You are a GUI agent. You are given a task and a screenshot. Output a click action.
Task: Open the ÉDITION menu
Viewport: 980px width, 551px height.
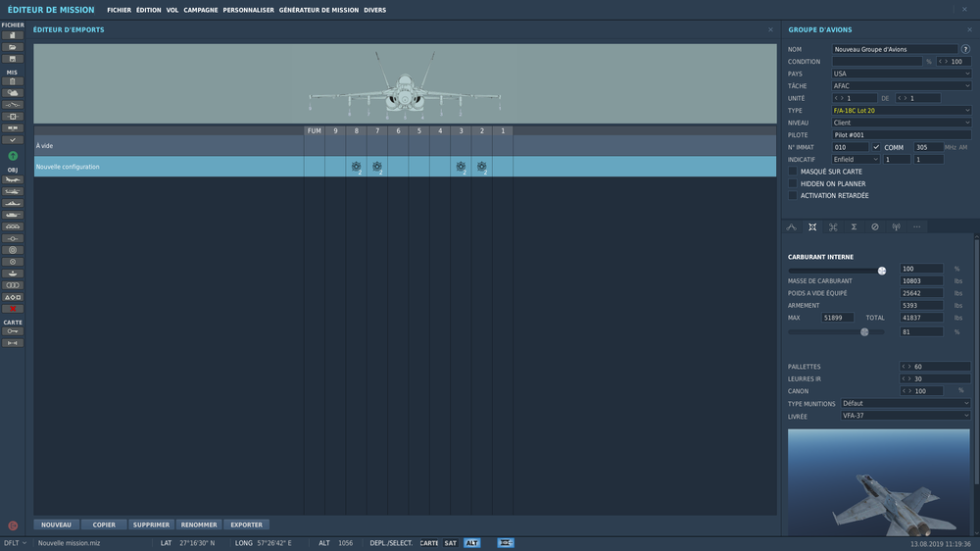pos(149,10)
